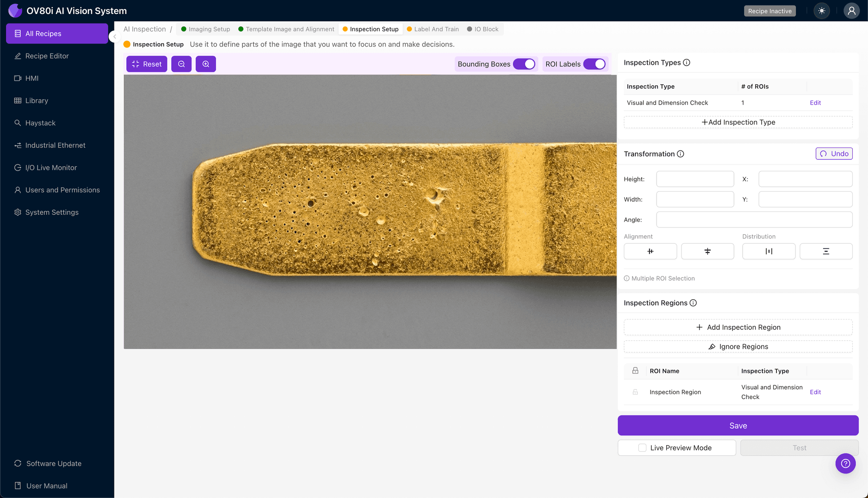This screenshot has height=498, width=868.
Task: Click the 'Visual and Dimension Check' inspection type row
Action: (x=738, y=103)
